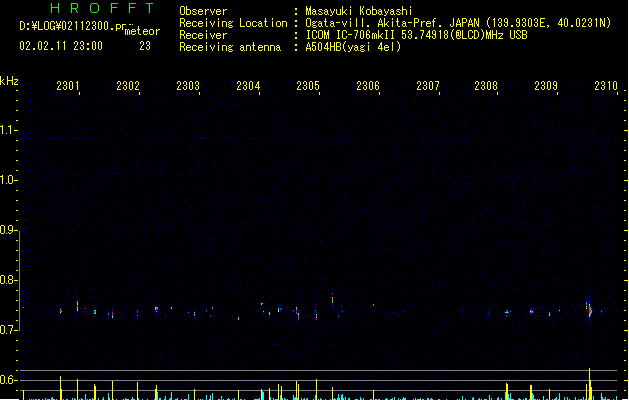Click the Receiver field label
Viewport: 629px width, 400px height.
click(203, 35)
